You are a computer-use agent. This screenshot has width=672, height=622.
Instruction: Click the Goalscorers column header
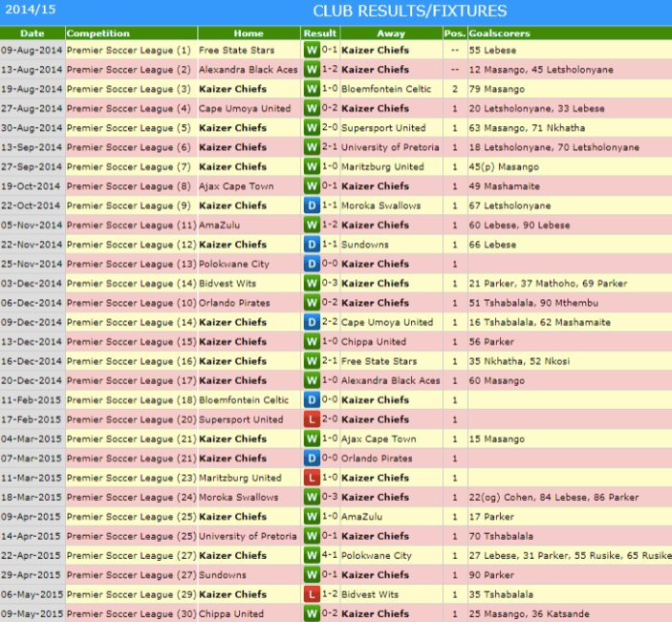(570, 33)
